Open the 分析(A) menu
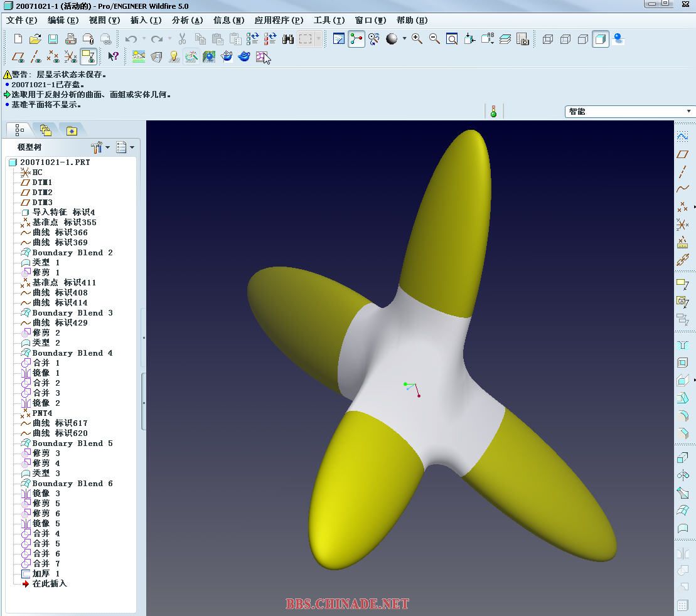This screenshot has width=696, height=616. [x=187, y=20]
